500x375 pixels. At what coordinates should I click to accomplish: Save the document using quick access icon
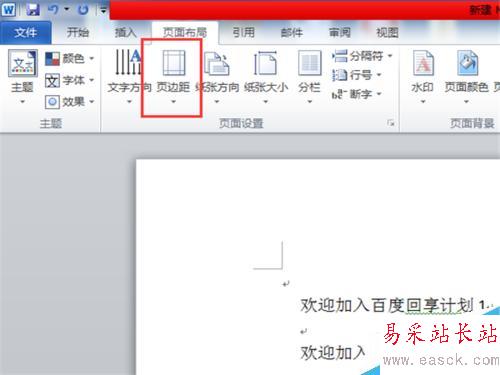(x=33, y=9)
